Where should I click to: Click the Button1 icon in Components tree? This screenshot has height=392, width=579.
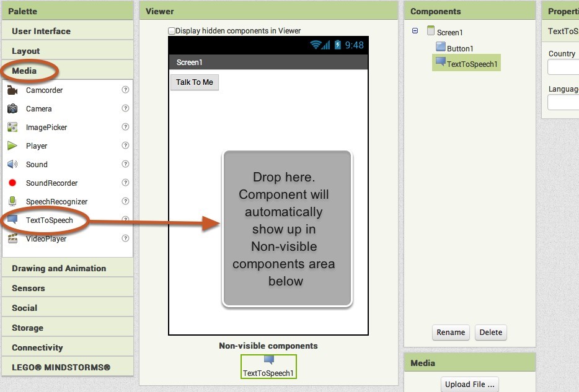click(x=441, y=46)
